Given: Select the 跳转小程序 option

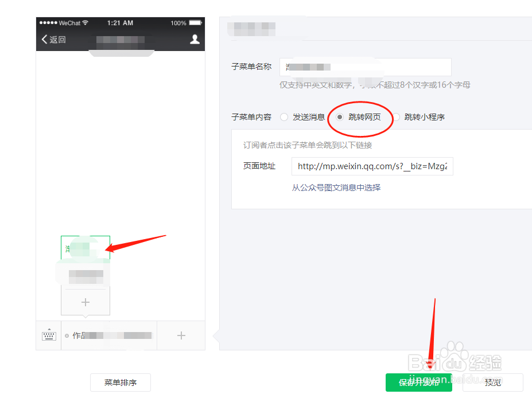Looking at the screenshot, I should click(x=397, y=116).
